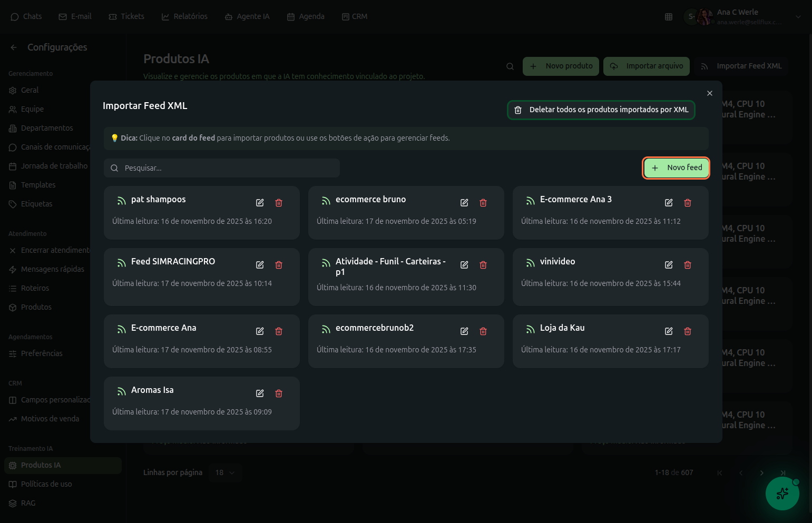The image size is (812, 523).
Task: Go to the Agente IA tab
Action: [x=247, y=17]
